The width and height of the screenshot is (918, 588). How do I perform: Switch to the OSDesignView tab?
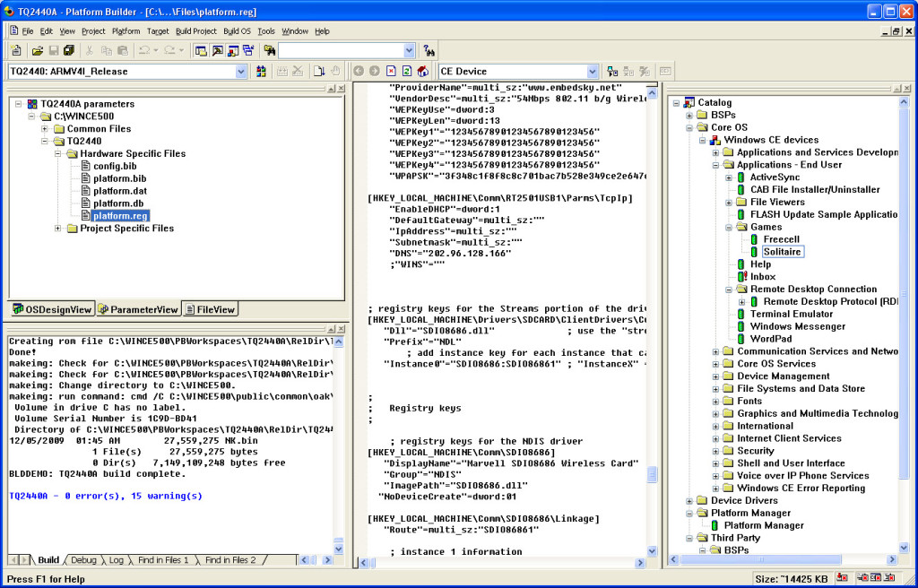point(52,309)
